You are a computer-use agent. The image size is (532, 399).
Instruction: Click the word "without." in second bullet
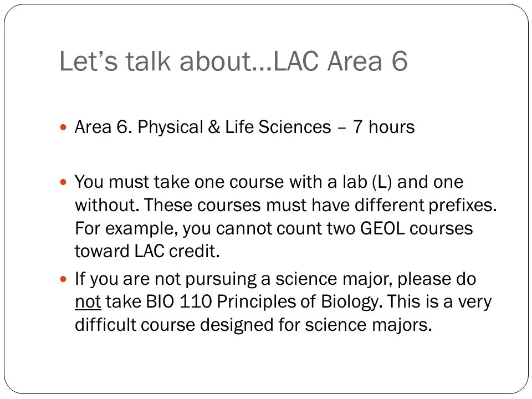107,205
